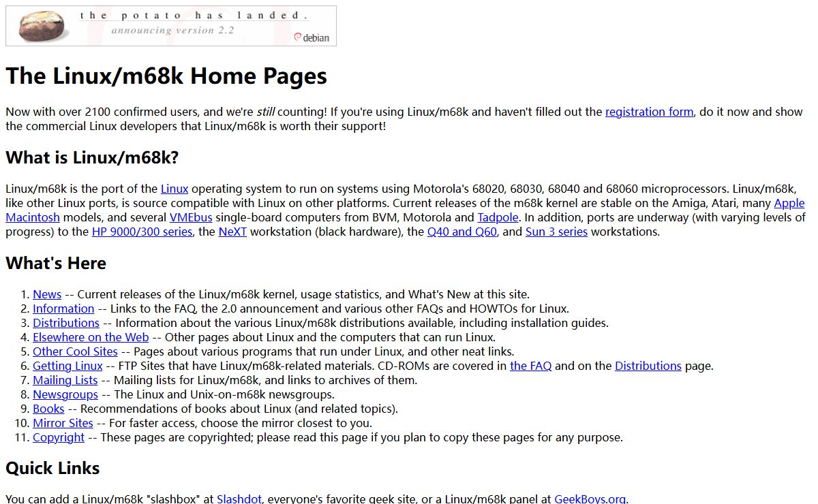Read the Copyright page link

coord(59,437)
